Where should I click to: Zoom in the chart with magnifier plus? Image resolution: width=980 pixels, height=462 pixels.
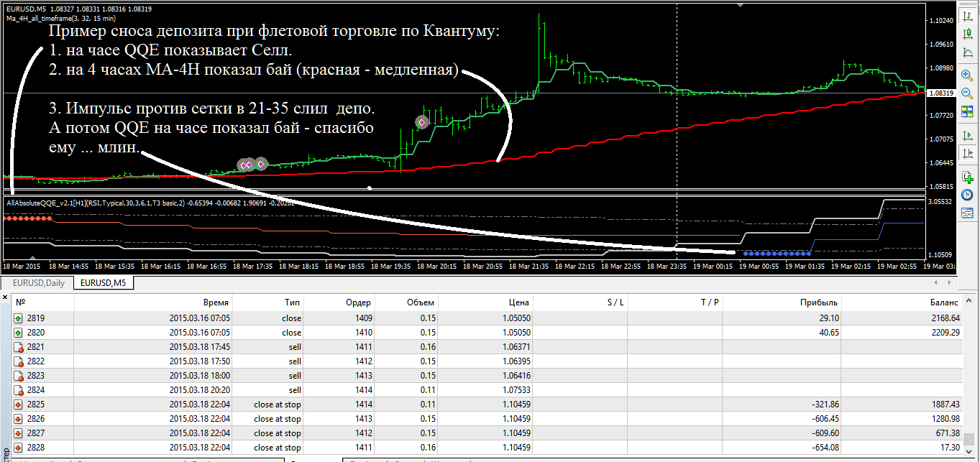(x=967, y=75)
